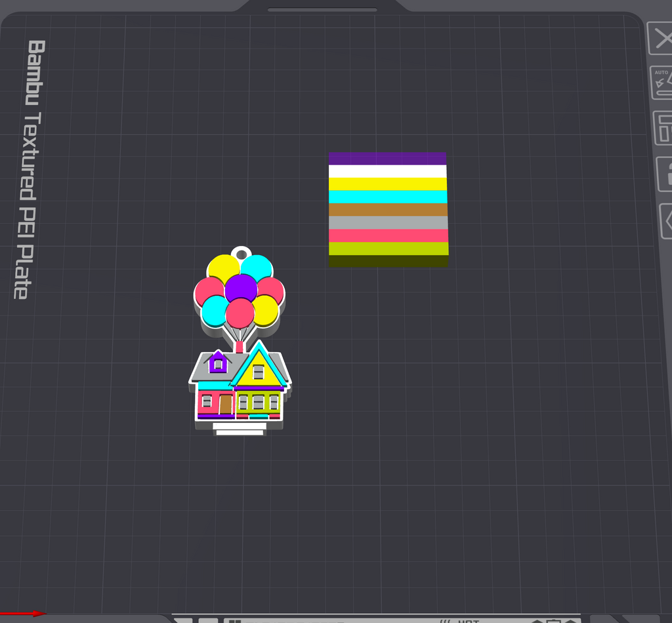Open plate settings below the lock icon
Screen dimensions: 672x623
pyautogui.click(x=665, y=221)
